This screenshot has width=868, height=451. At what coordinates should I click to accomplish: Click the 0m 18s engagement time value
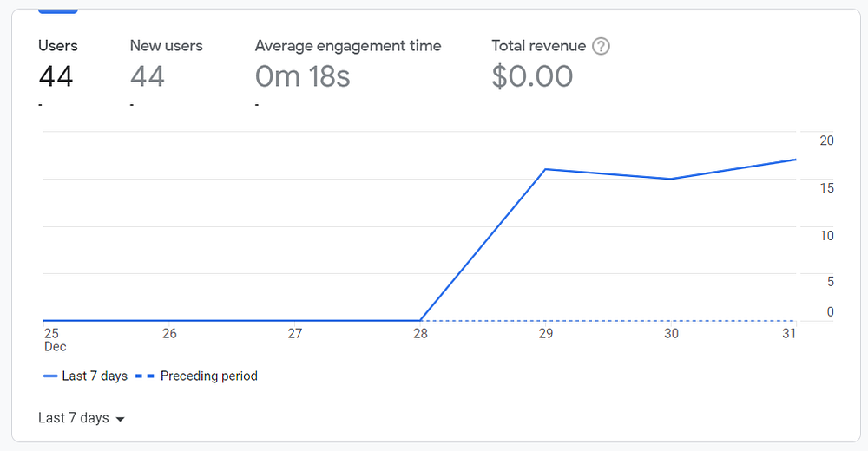(302, 76)
